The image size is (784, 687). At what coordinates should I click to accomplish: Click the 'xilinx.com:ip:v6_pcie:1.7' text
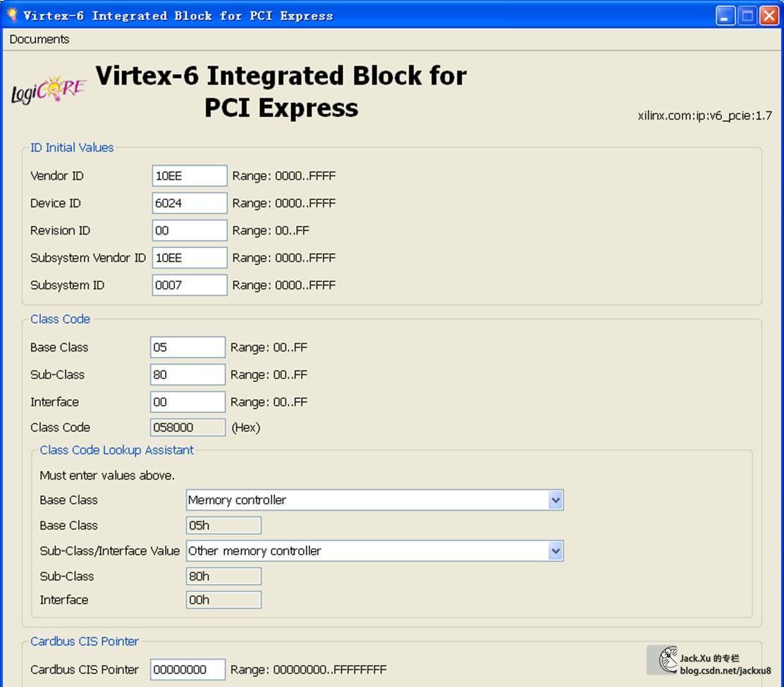tap(705, 116)
